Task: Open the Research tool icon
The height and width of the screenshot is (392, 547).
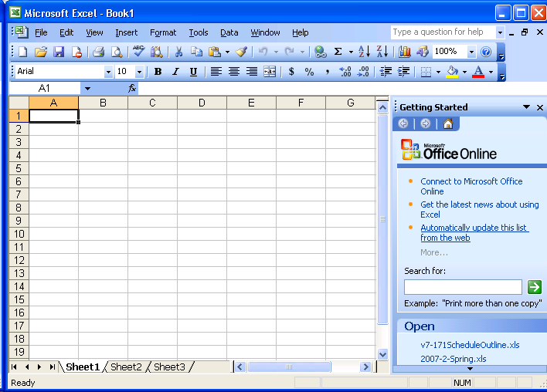Action: pyautogui.click(x=156, y=52)
